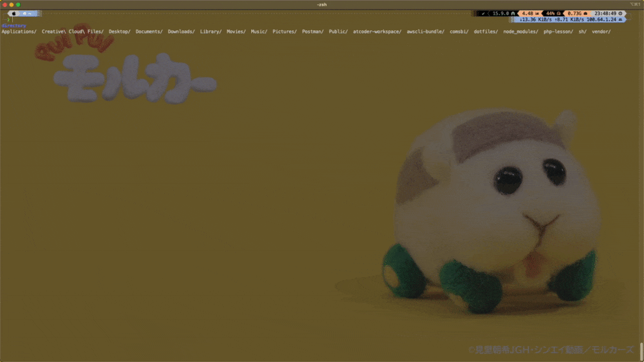Click the clock icon beside 23:48:49
Image resolution: width=644 pixels, height=362 pixels.
[x=621, y=14]
